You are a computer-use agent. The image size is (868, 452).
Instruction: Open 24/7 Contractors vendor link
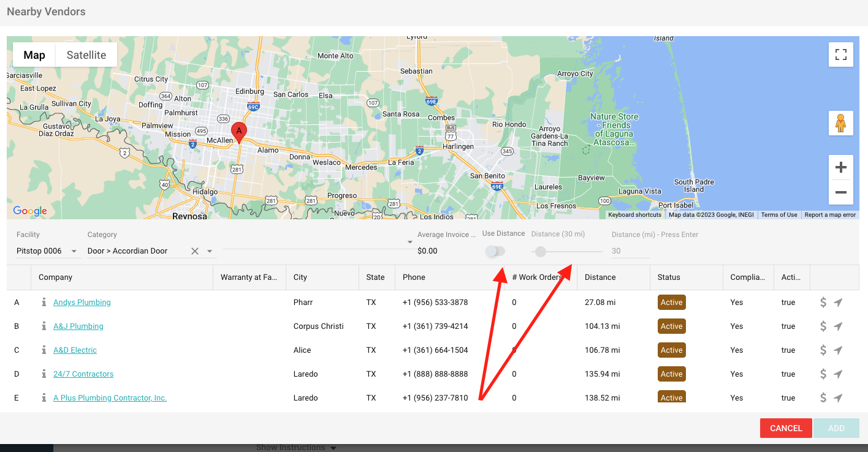(83, 374)
